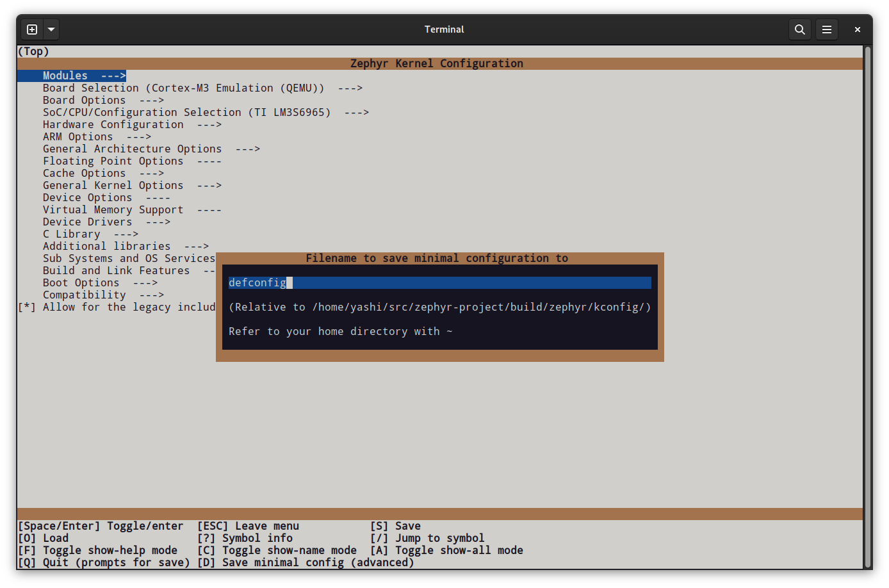
Task: Click the [/] Jump to symbol hint
Action: pos(427,538)
